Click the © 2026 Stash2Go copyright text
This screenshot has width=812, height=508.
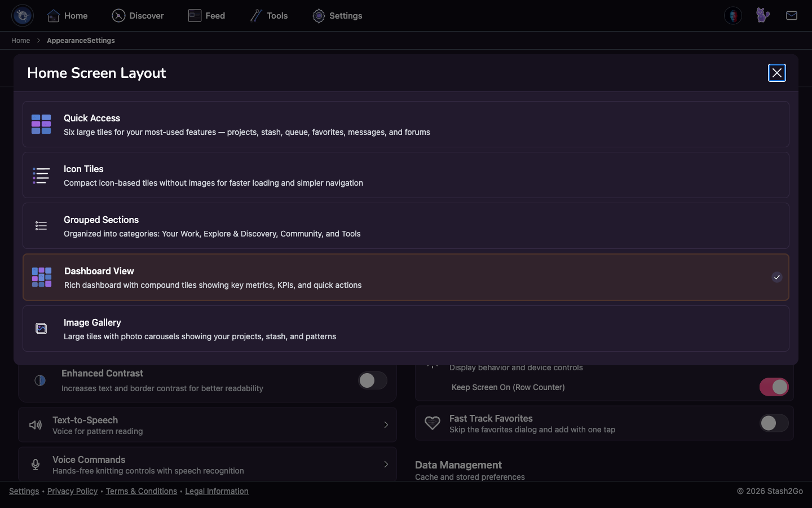770,491
